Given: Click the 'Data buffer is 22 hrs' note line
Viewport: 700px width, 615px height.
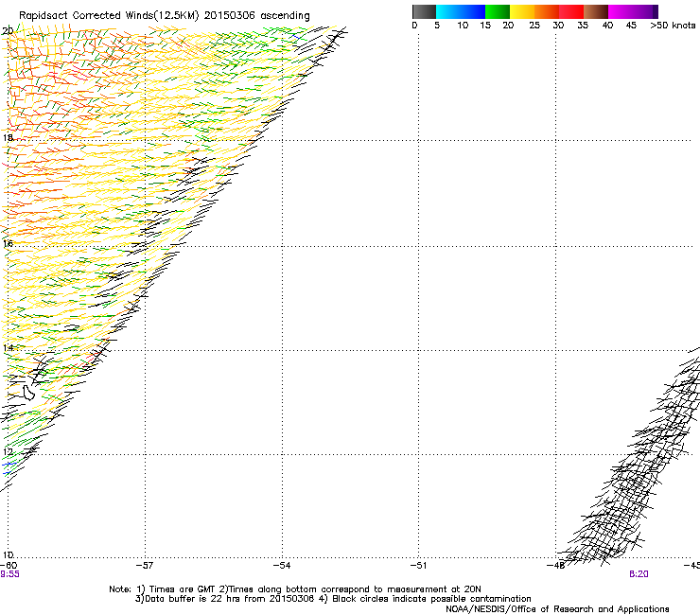Looking at the screenshot, I should (x=333, y=599).
